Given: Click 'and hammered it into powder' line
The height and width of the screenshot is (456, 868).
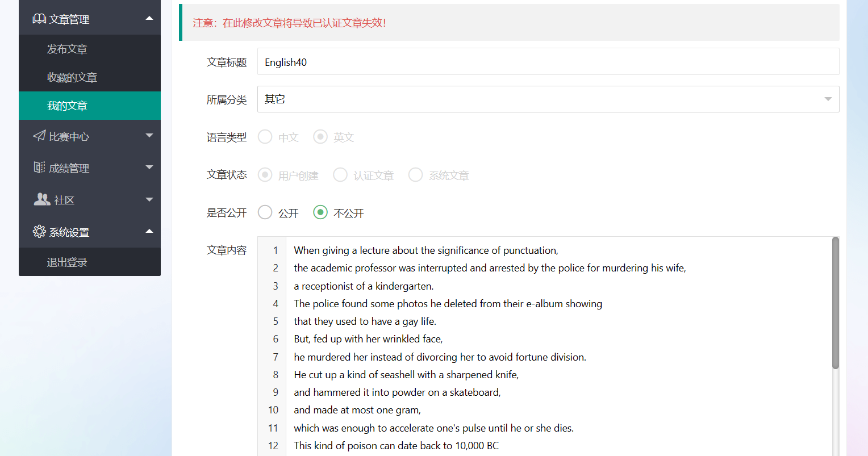Looking at the screenshot, I should coord(397,392).
